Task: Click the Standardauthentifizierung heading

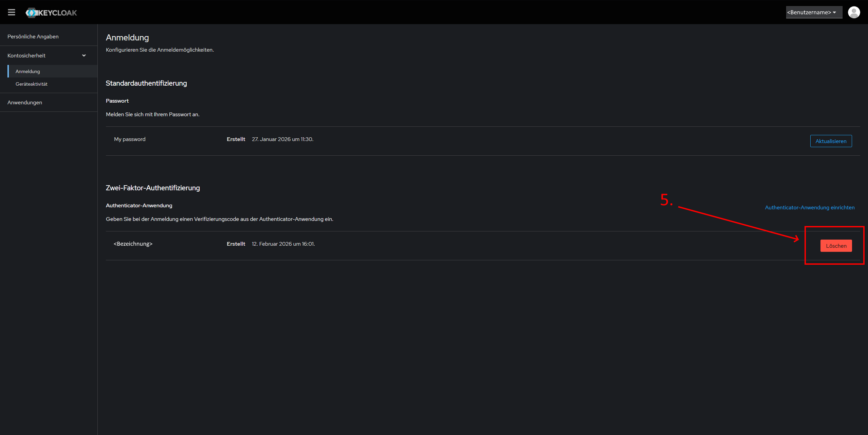Action: pos(146,83)
